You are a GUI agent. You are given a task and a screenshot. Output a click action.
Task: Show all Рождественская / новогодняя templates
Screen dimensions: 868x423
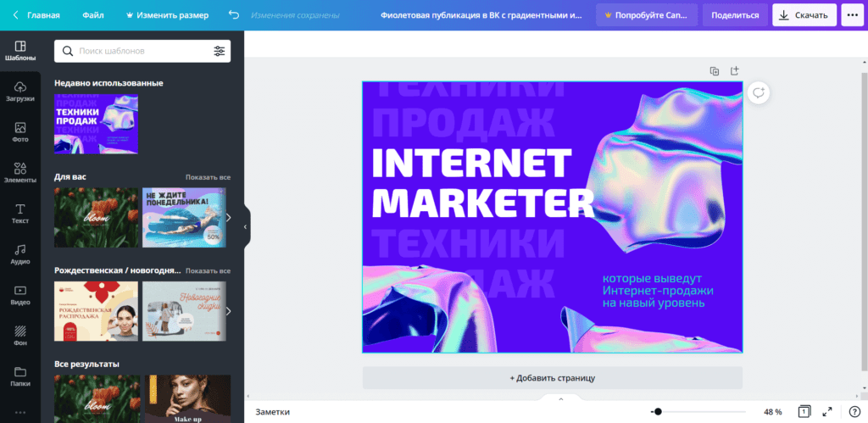(x=209, y=270)
